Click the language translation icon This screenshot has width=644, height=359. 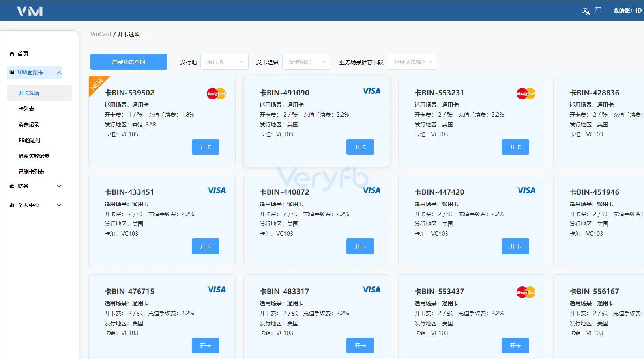[x=586, y=11]
